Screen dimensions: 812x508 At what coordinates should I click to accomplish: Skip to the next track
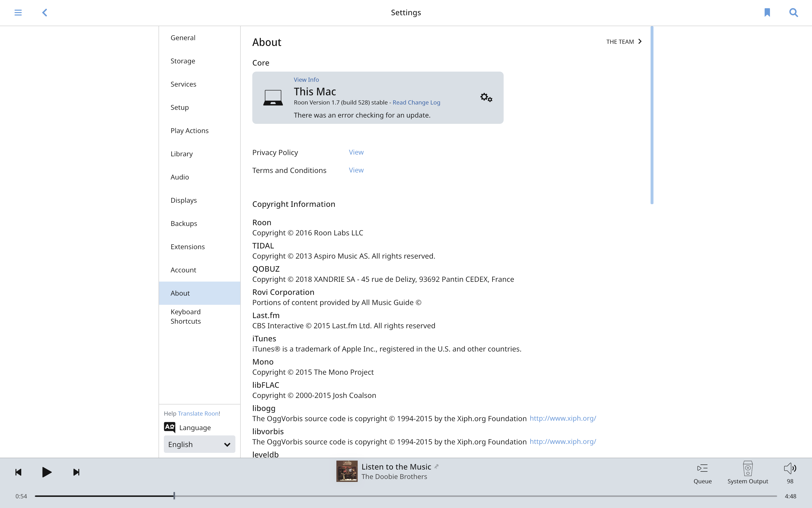[76, 472]
